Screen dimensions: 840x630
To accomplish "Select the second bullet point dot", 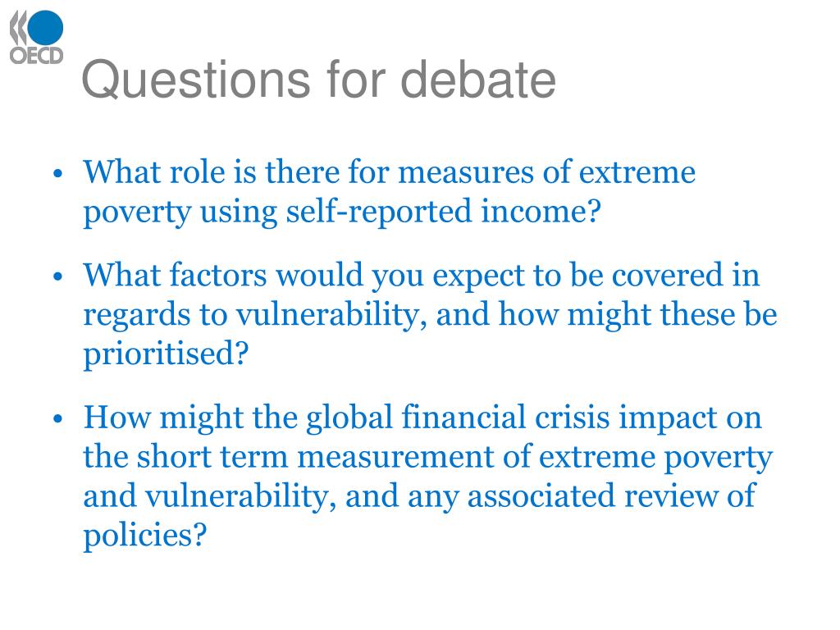I will click(x=58, y=276).
